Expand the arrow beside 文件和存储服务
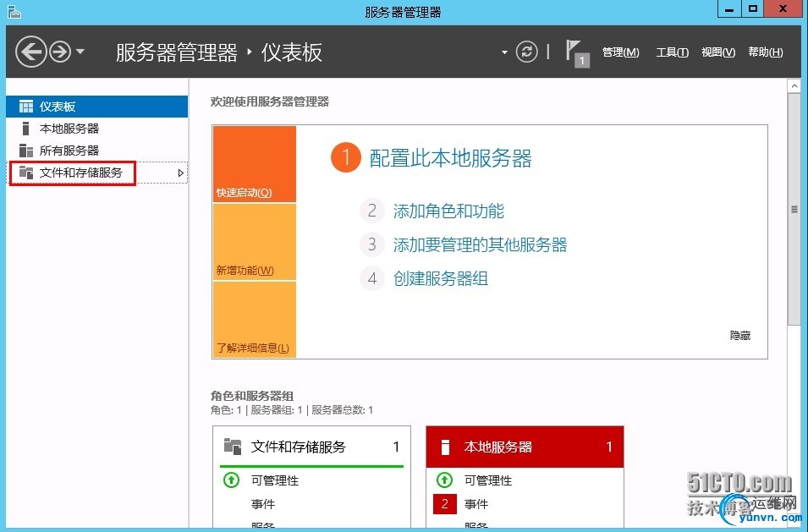The width and height of the screenshot is (808, 532). [180, 173]
